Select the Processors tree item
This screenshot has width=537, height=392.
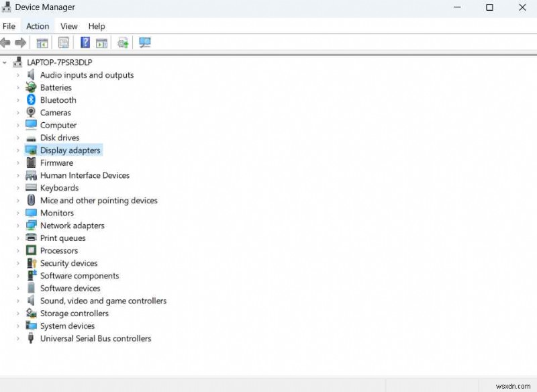click(60, 250)
